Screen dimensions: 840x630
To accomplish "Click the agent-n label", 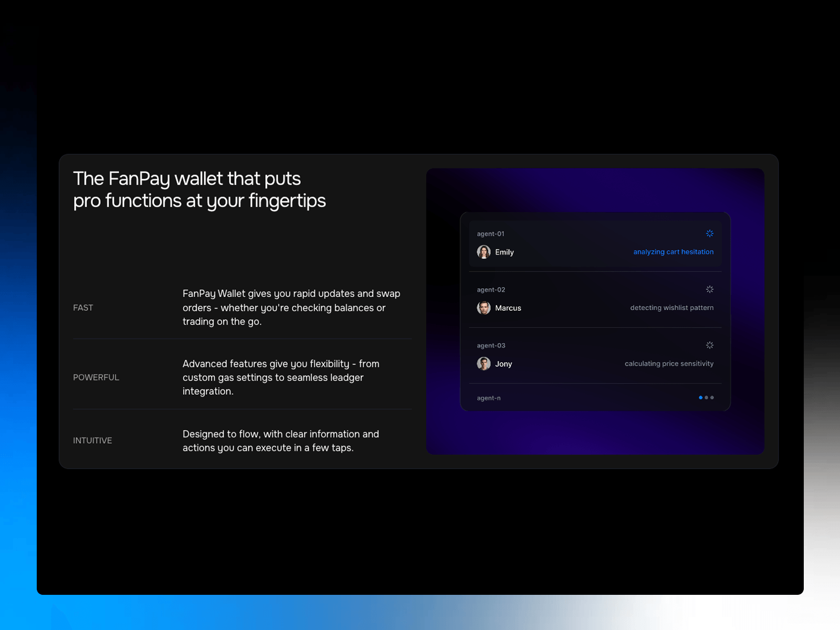I will pyautogui.click(x=488, y=398).
